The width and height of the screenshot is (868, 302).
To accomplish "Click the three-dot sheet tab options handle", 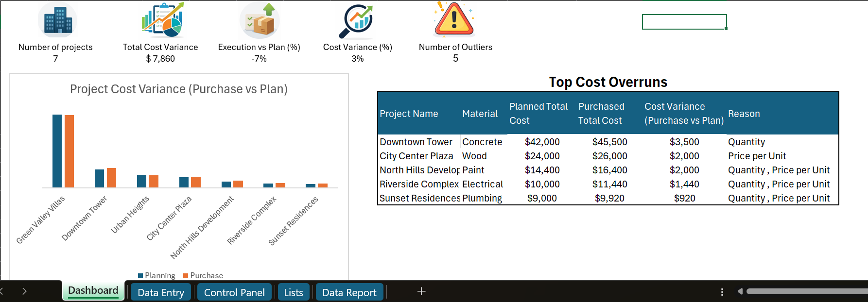I will click(722, 292).
